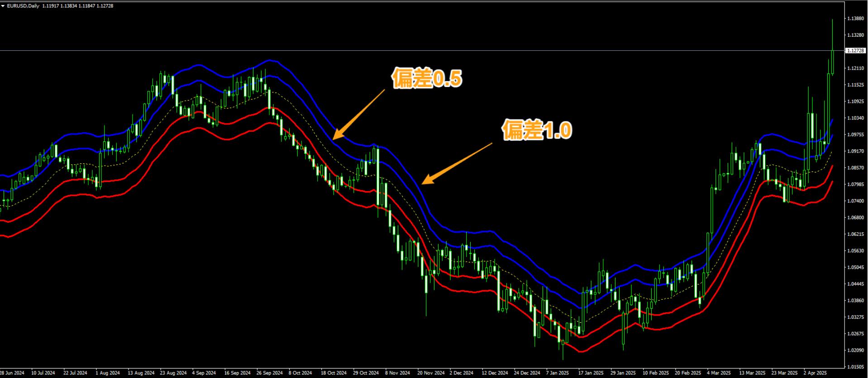This screenshot has height=378, width=868.
Task: Click the highlighted 1.12728 price axis tag
Action: [x=855, y=51]
